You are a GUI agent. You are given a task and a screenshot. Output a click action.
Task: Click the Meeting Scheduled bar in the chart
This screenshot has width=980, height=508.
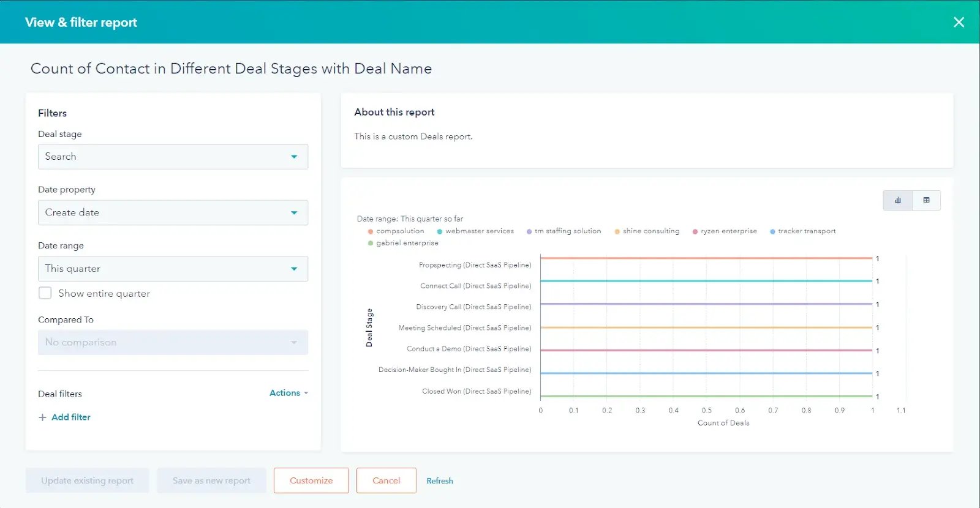706,327
